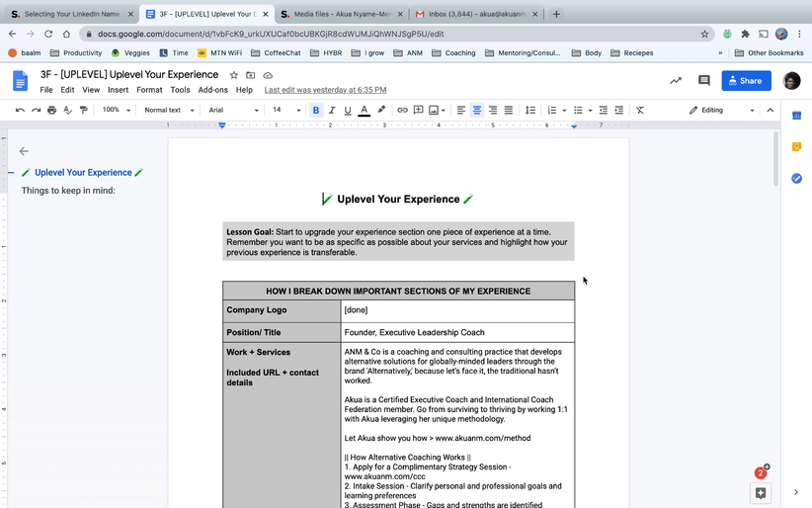Screen dimensions: 812x508
Task: Click the Explore button at bottom right
Action: [x=761, y=493]
